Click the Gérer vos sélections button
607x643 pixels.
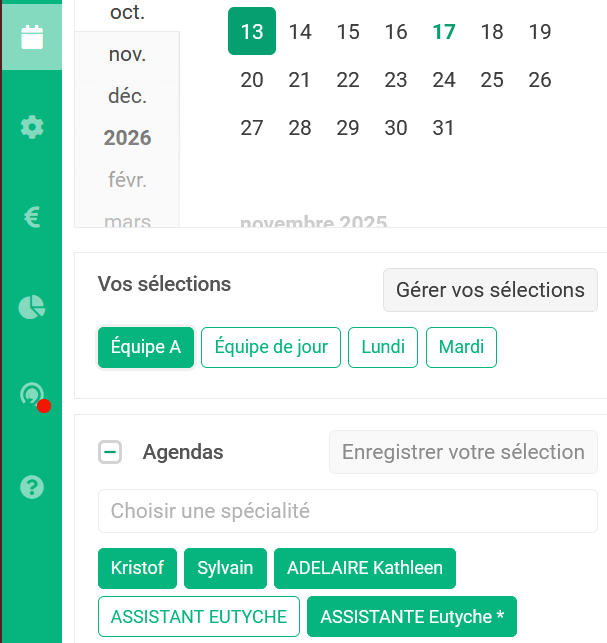490,290
